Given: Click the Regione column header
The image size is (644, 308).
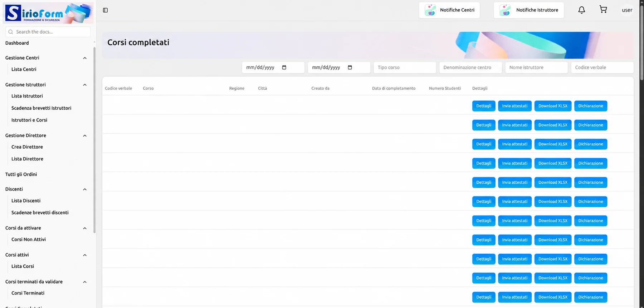Looking at the screenshot, I should tap(237, 88).
